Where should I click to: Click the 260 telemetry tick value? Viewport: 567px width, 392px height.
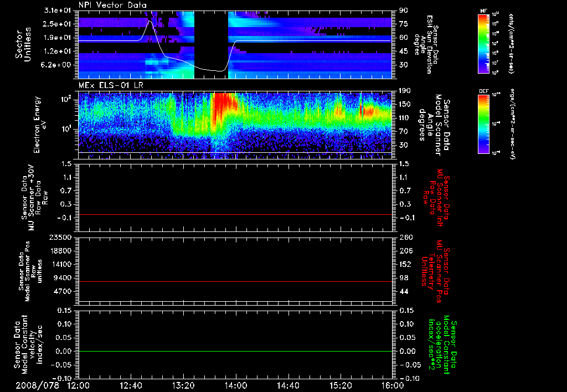click(405, 237)
